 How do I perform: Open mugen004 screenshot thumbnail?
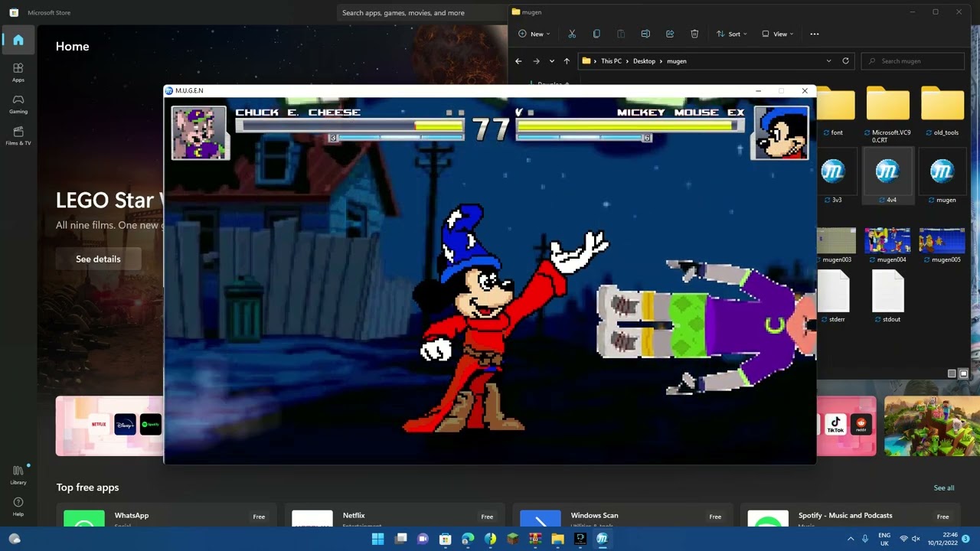click(888, 245)
